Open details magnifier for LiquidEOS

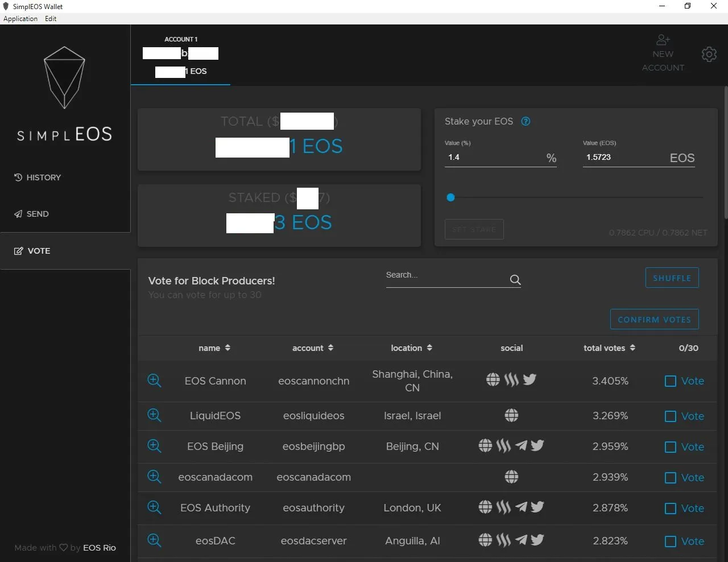[154, 415]
